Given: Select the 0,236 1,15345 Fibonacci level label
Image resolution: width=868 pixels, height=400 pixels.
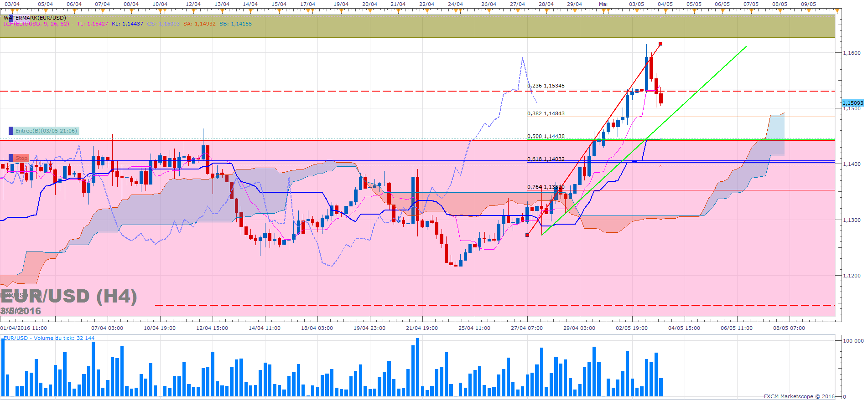Looking at the screenshot, I should click(x=546, y=86).
